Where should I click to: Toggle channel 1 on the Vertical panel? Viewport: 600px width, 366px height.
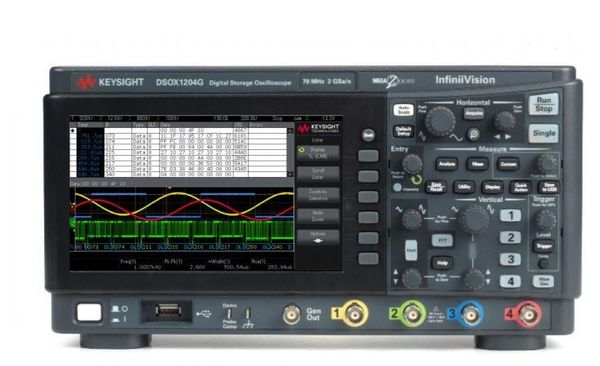[x=510, y=216]
